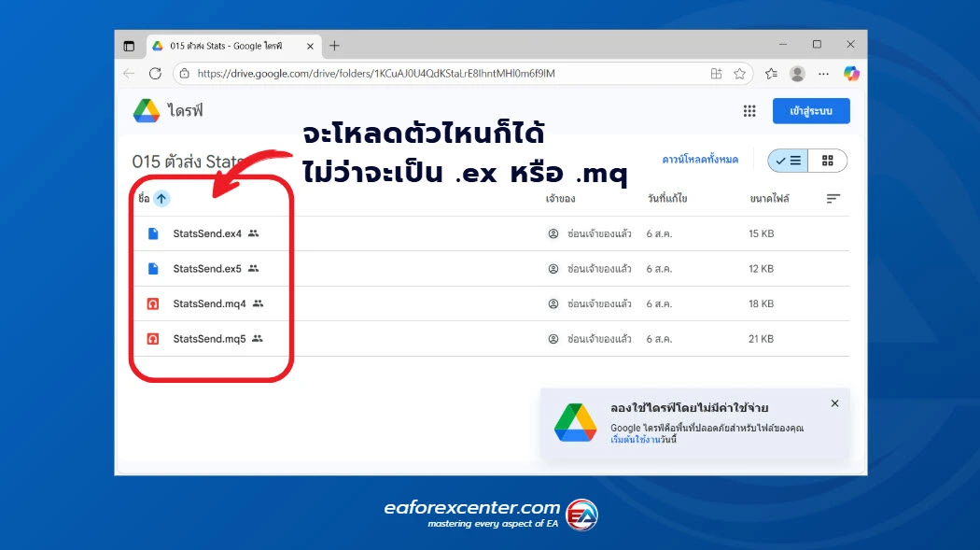Toggle name sort direction arrow
980x550 pixels.
tap(161, 199)
